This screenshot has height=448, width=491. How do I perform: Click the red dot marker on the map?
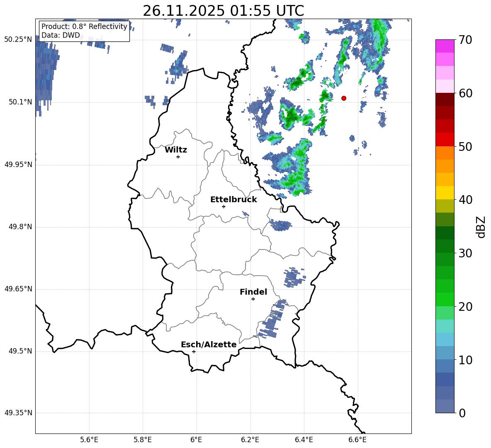pos(343,98)
